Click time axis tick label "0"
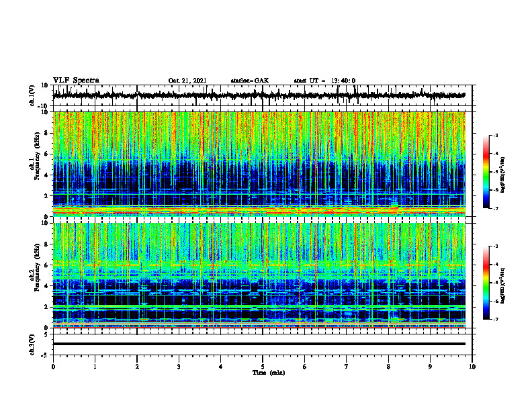532x411 pixels. [53, 366]
